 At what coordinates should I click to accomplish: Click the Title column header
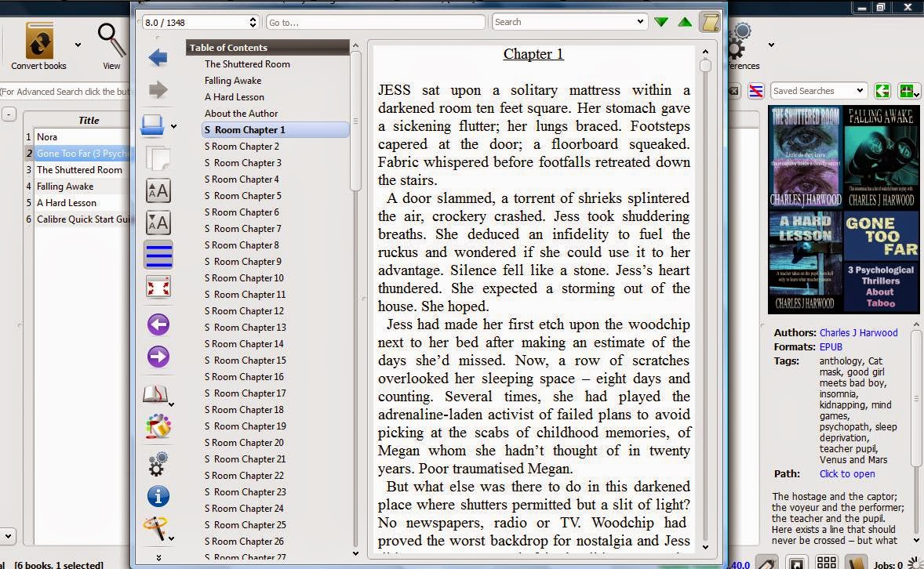point(89,120)
